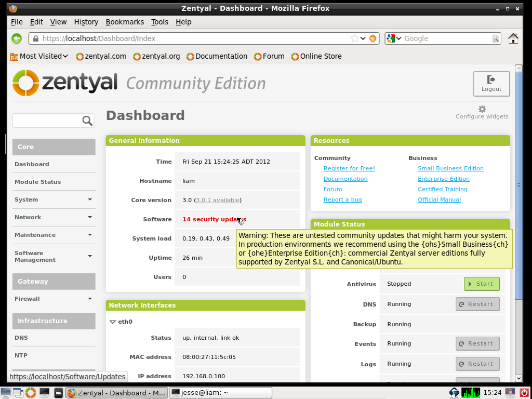Click the 14 security updates link
The width and height of the screenshot is (532, 399).
click(215, 219)
